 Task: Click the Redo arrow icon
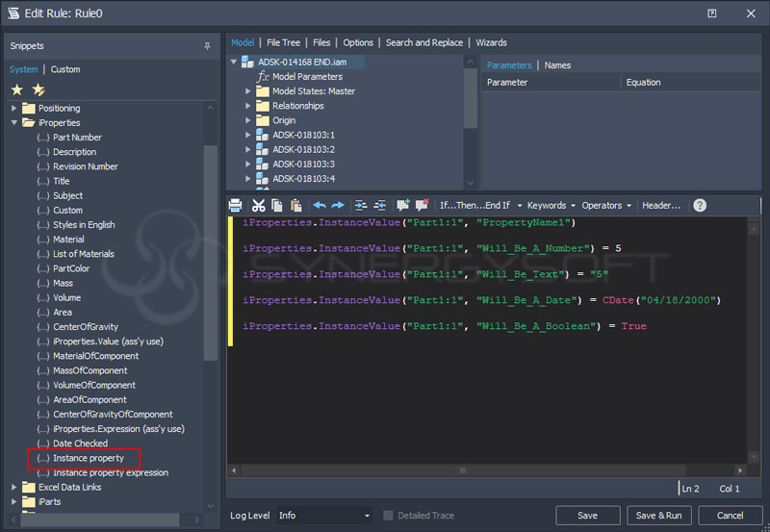coord(338,205)
